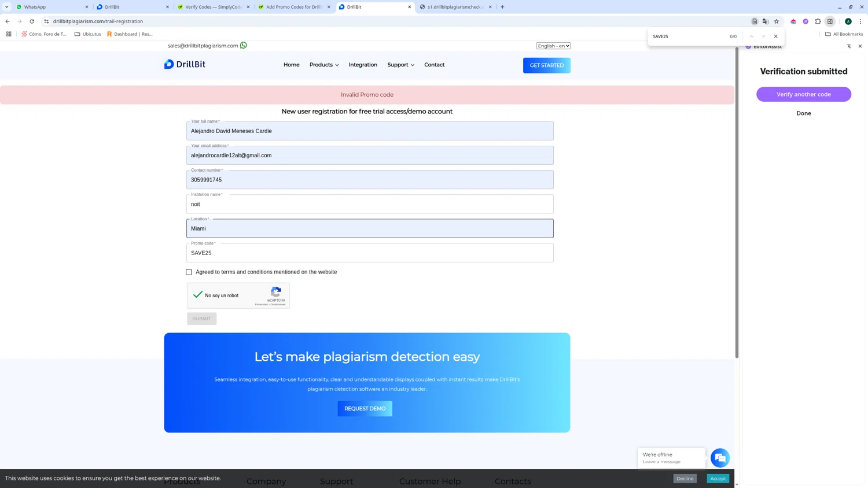The width and height of the screenshot is (868, 488).
Task: Open the Ubicutus bookmarks folder
Action: [88, 34]
